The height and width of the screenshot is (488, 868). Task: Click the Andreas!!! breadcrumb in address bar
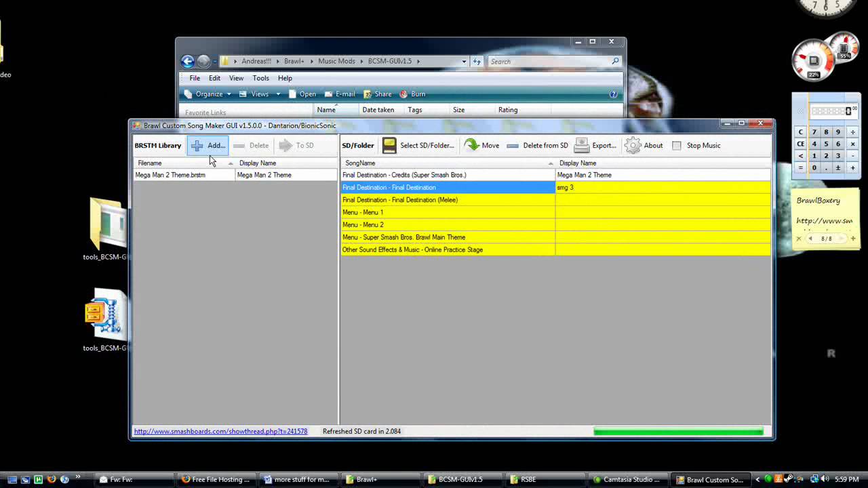(x=256, y=61)
